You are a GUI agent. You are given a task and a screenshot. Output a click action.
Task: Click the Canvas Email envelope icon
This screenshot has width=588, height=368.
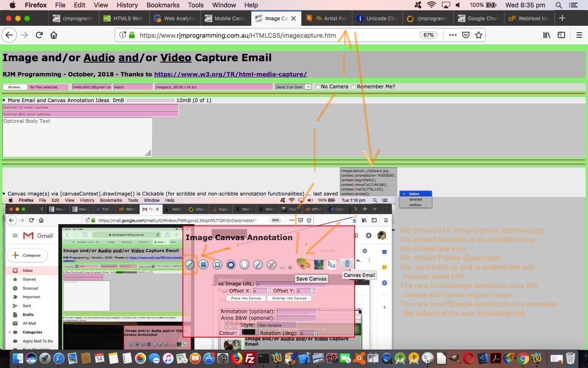click(x=348, y=264)
